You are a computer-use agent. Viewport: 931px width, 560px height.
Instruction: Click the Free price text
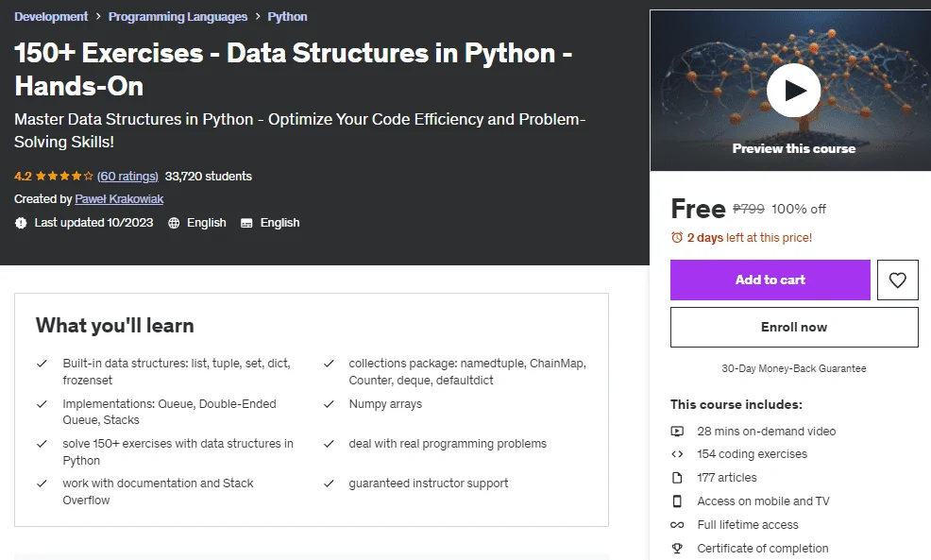pyautogui.click(x=699, y=209)
